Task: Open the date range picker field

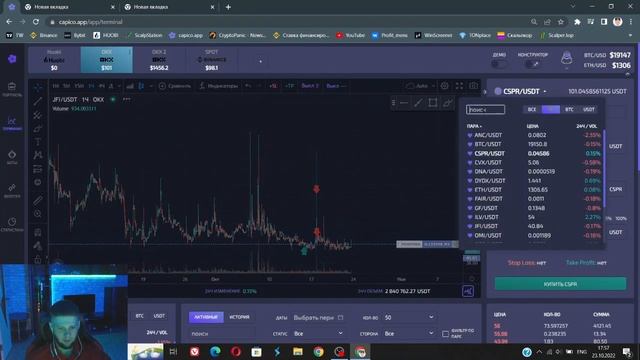Action: [x=318, y=318]
